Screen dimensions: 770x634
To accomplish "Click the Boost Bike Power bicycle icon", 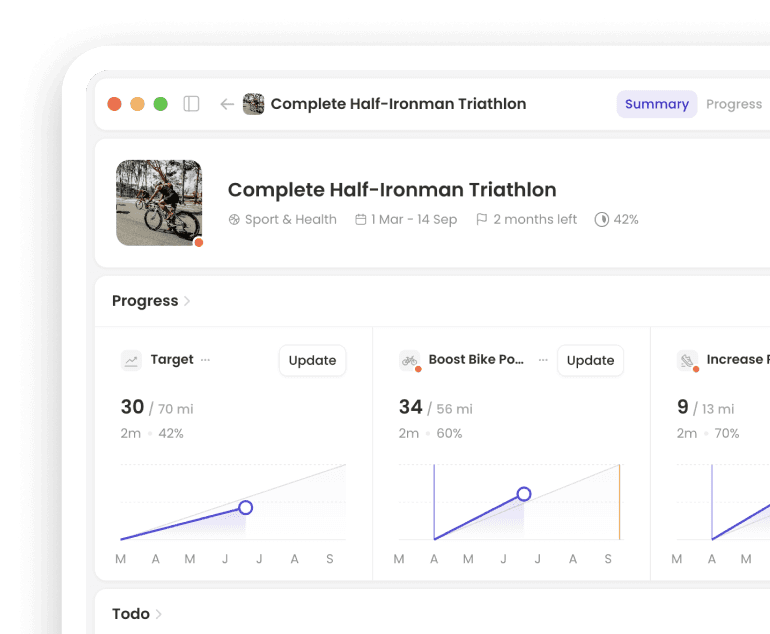I will coord(410,360).
